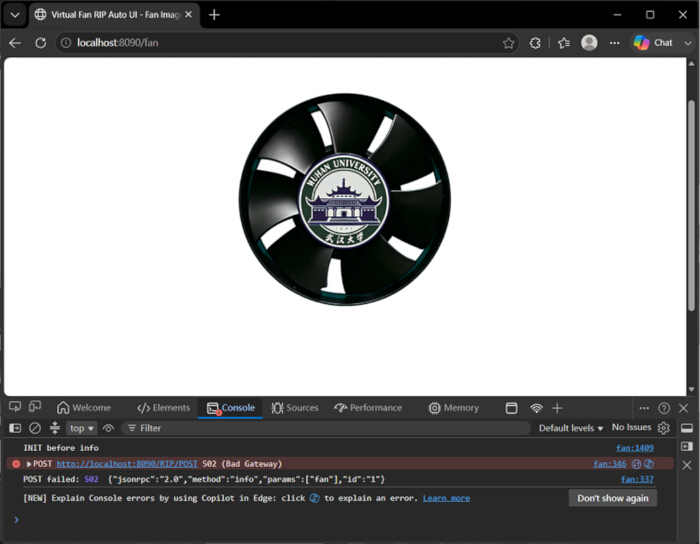This screenshot has height=544, width=700.
Task: Maximize the browser window
Action: click(650, 15)
